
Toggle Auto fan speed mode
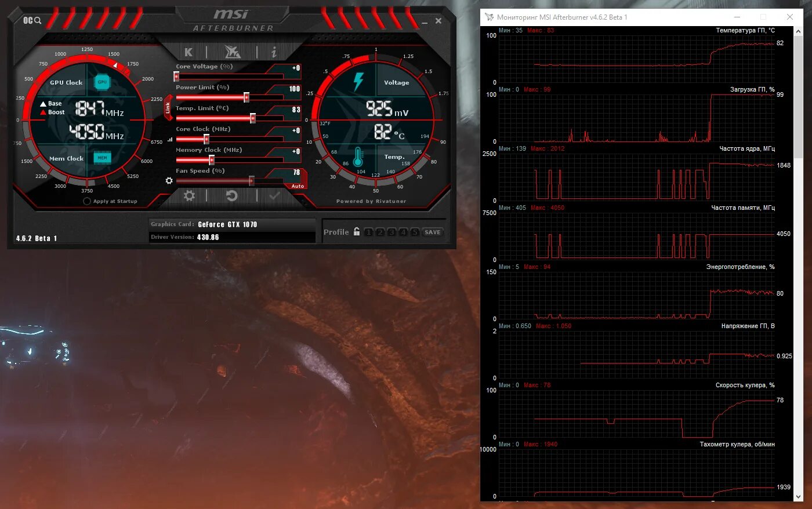298,186
